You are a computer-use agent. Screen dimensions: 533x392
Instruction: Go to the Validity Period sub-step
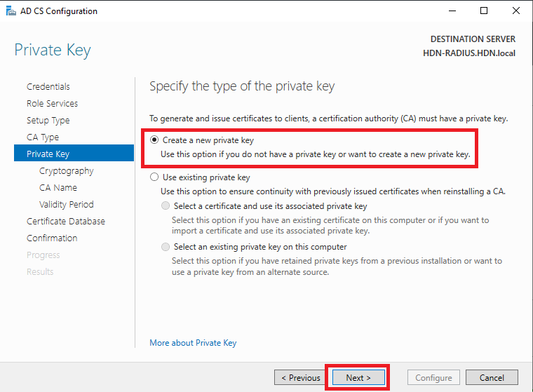tap(67, 204)
